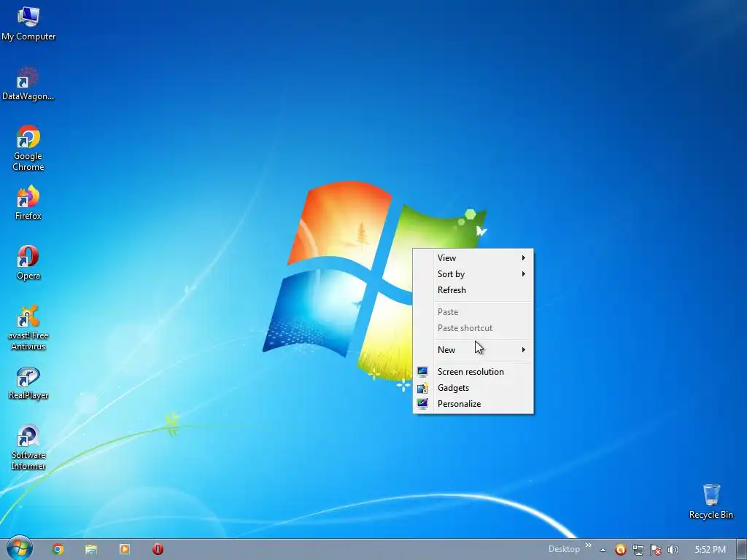Click the avast orange tray icon

click(620, 550)
